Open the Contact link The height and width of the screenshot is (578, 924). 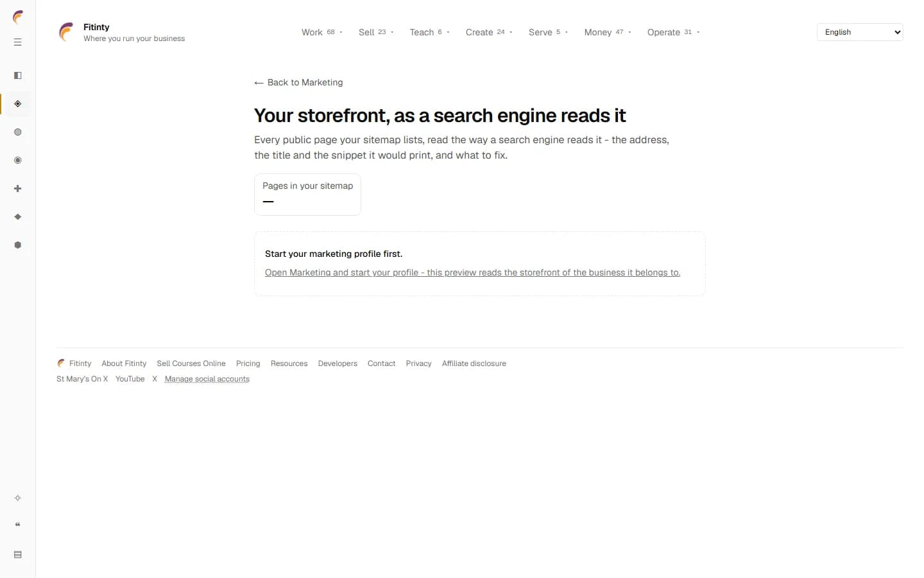pos(381,363)
